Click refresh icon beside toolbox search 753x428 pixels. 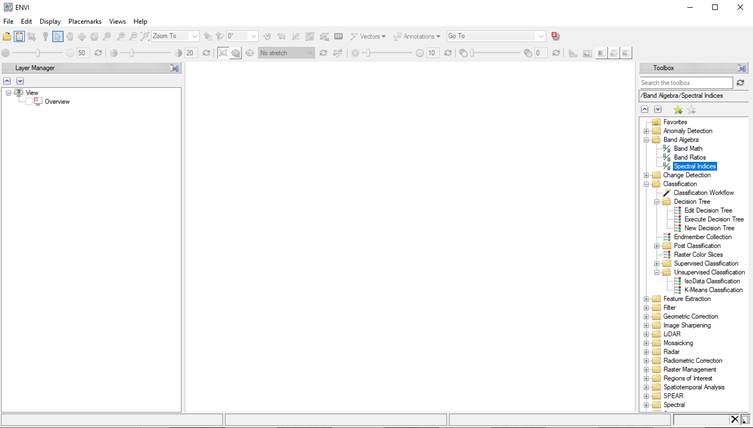[741, 83]
